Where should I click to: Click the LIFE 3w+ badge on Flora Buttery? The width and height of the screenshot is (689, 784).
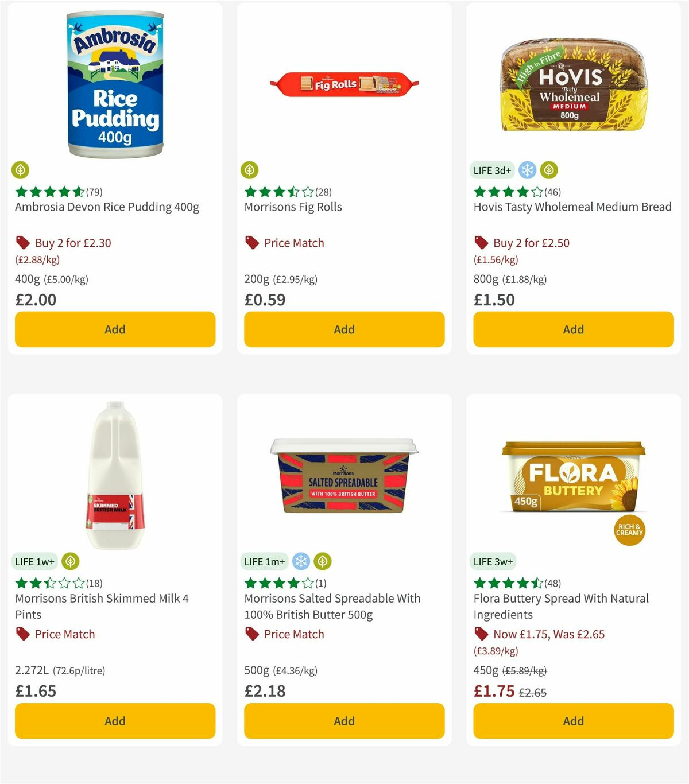(493, 561)
